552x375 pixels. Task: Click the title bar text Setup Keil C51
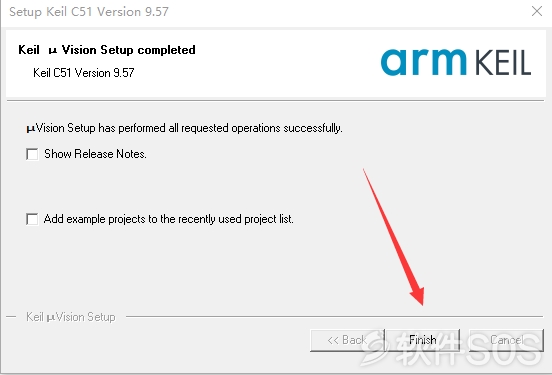89,12
